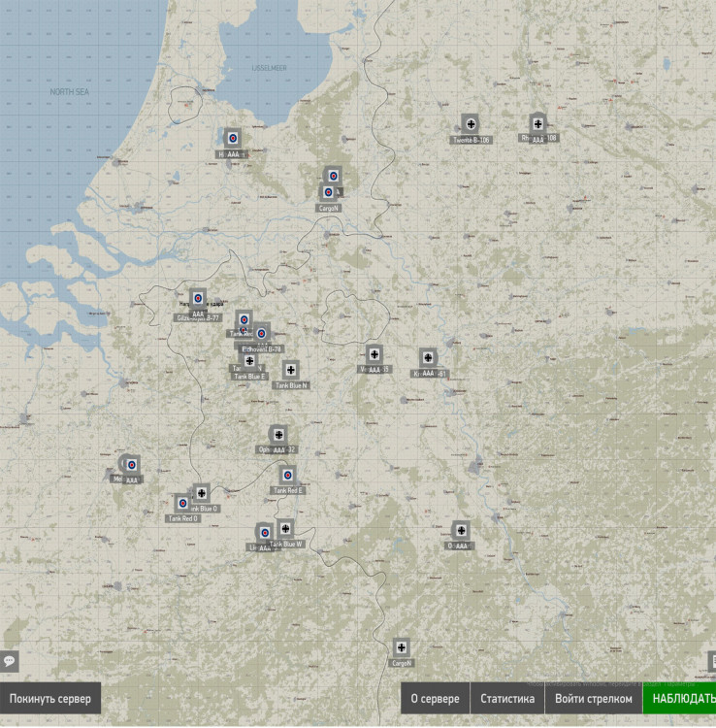Viewport: 716px width, 728px height.
Task: Click Покинуть сервер button
Action: [x=50, y=698]
